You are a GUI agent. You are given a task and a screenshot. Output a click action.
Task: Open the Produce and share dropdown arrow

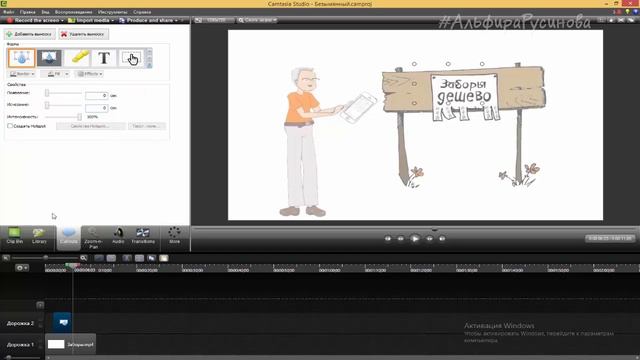tap(176, 20)
